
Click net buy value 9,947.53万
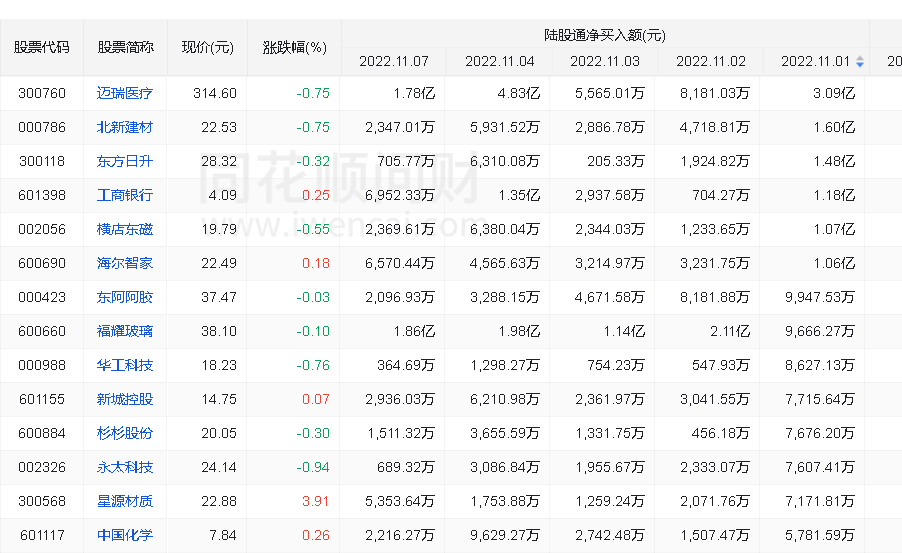(x=820, y=297)
